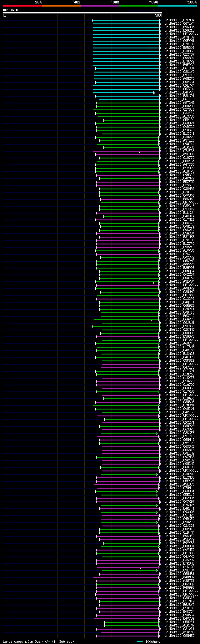
Task: Select the UniRef100_Q9FVH1 label
Action: (x=179, y=41)
